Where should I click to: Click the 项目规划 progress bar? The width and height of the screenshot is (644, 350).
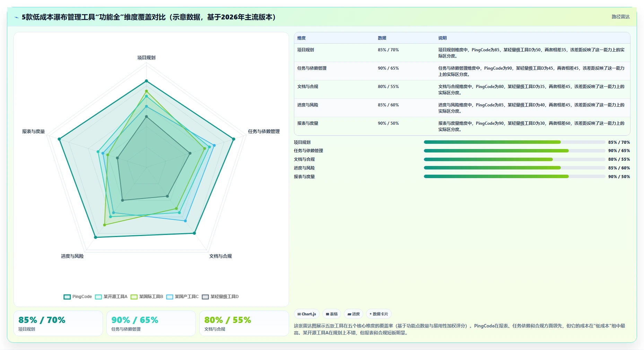click(514, 142)
